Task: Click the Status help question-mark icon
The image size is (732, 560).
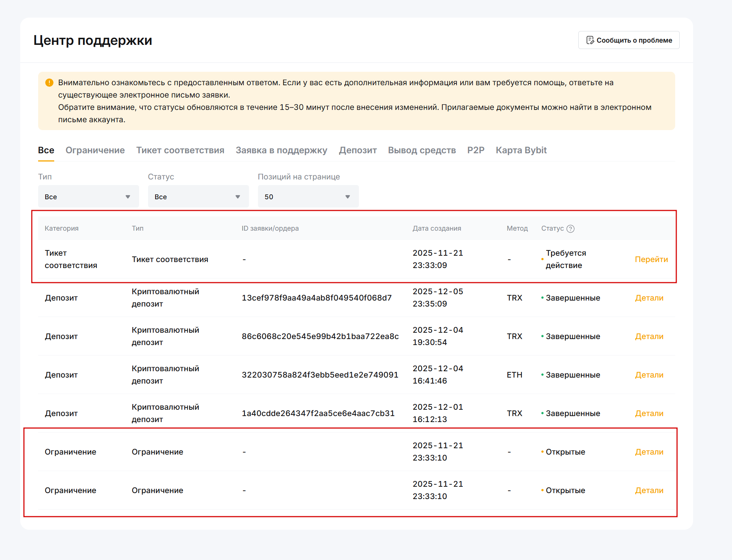Action: pyautogui.click(x=570, y=229)
